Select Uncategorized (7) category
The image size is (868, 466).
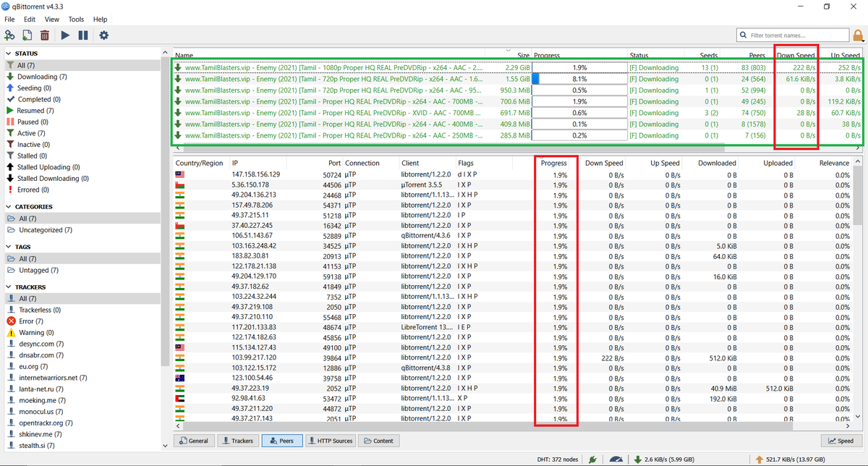81,230
